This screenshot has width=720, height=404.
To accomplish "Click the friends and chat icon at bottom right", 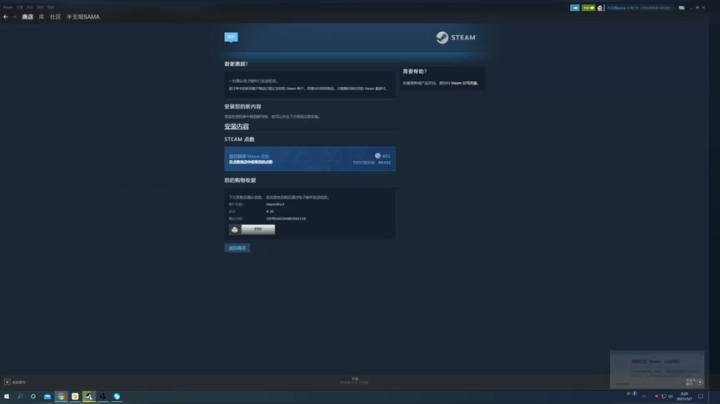I will [x=700, y=382].
